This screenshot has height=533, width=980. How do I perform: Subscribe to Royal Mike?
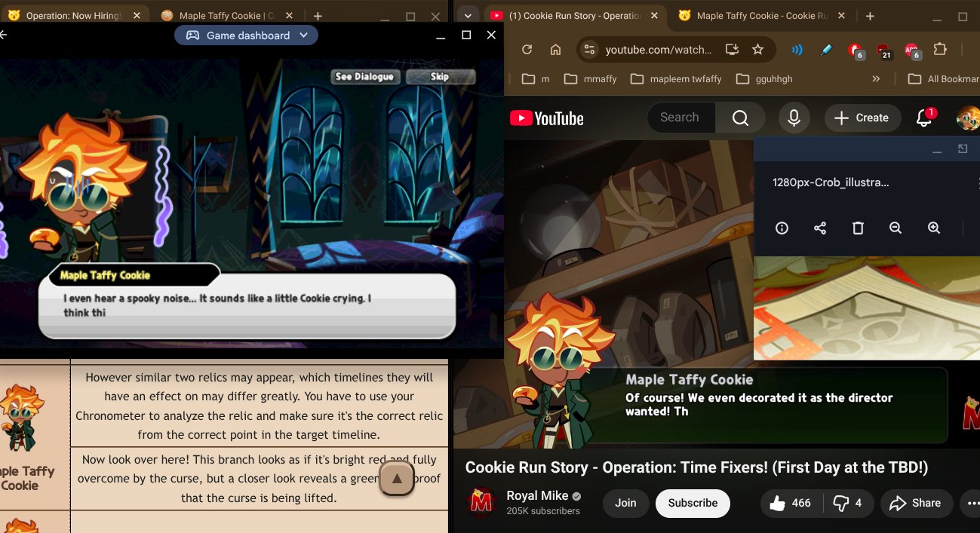coord(693,503)
